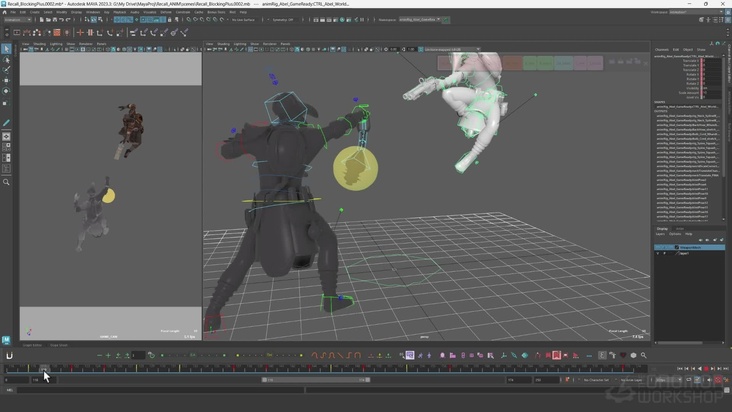732x412 pixels.
Task: Activate the Lasso select tool
Action: coord(6,60)
